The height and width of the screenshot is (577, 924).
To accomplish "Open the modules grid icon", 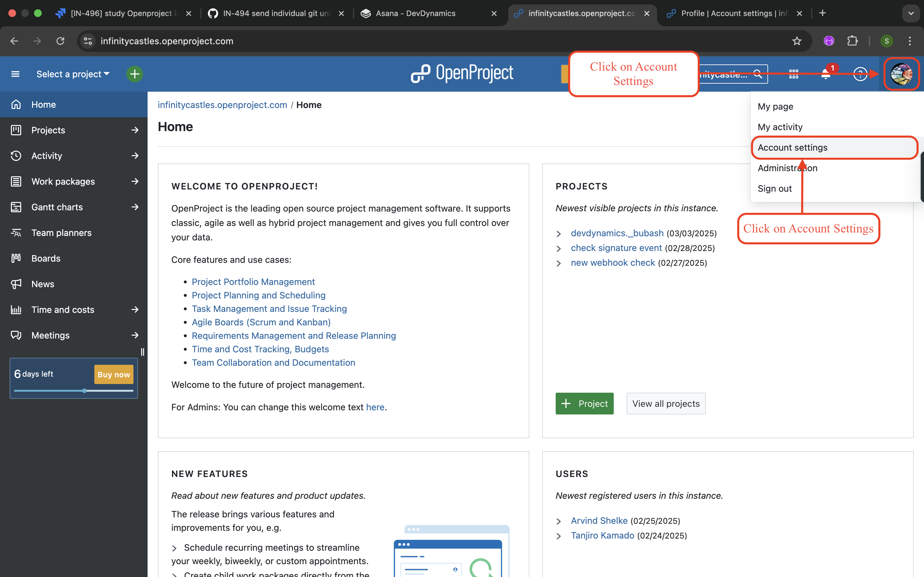I will [793, 74].
